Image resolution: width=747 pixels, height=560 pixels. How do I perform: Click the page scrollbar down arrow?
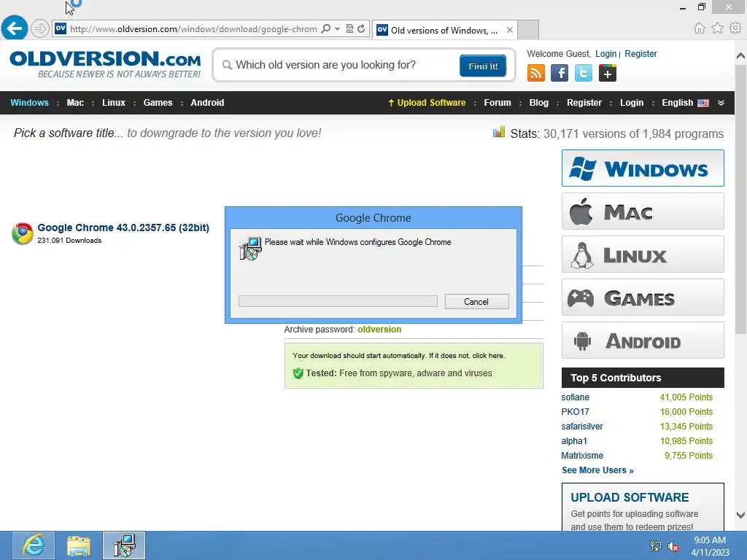tap(740, 516)
